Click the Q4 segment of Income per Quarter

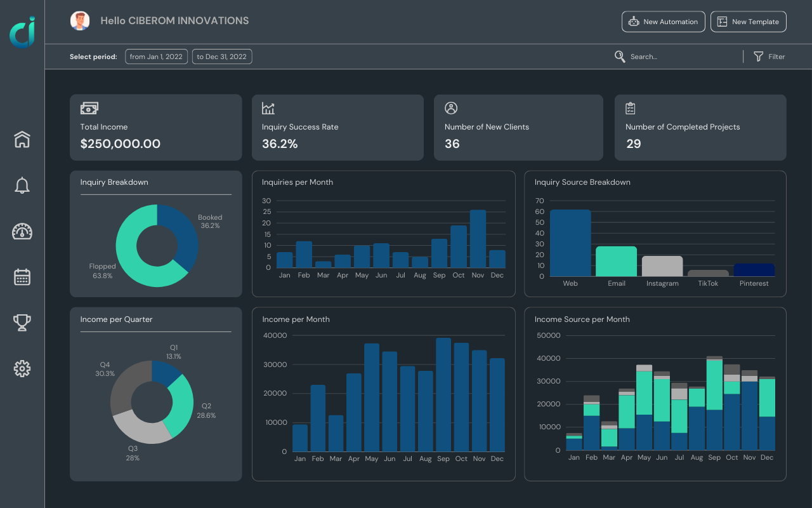point(124,386)
